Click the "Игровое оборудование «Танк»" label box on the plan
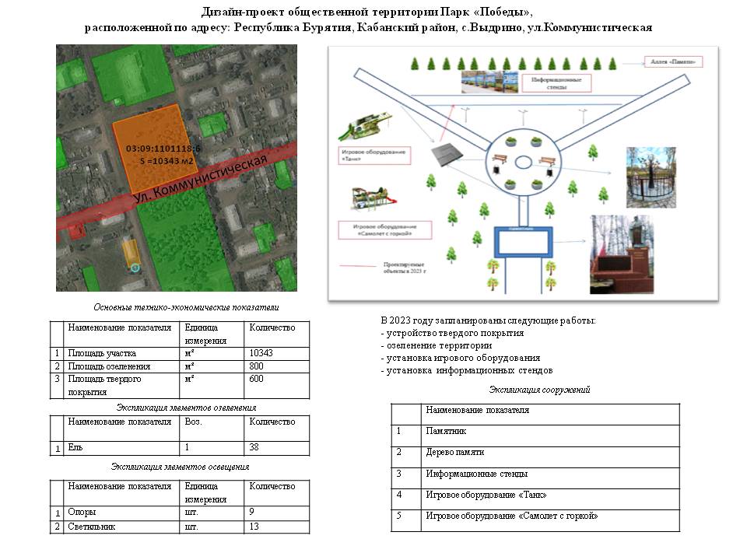 pos(374,156)
